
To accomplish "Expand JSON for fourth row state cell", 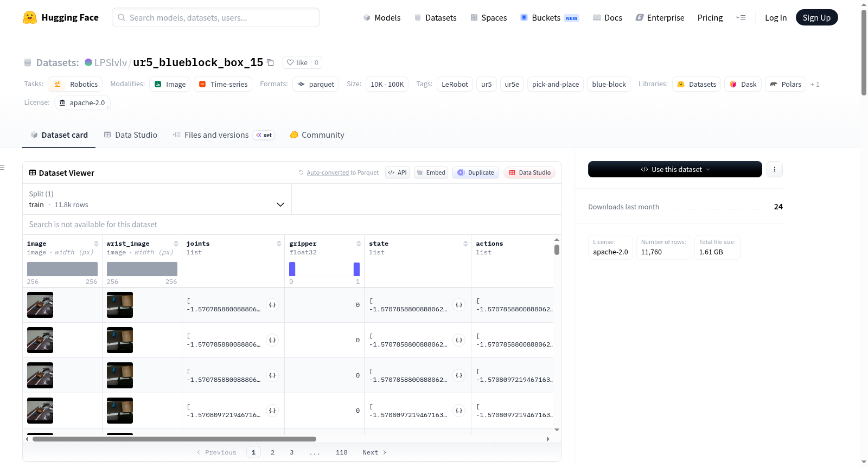I will point(459,411).
